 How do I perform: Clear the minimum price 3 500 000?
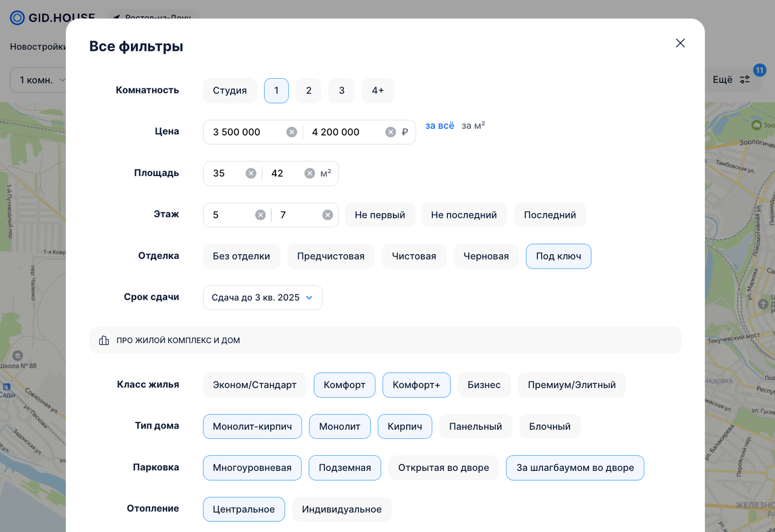pyautogui.click(x=292, y=132)
